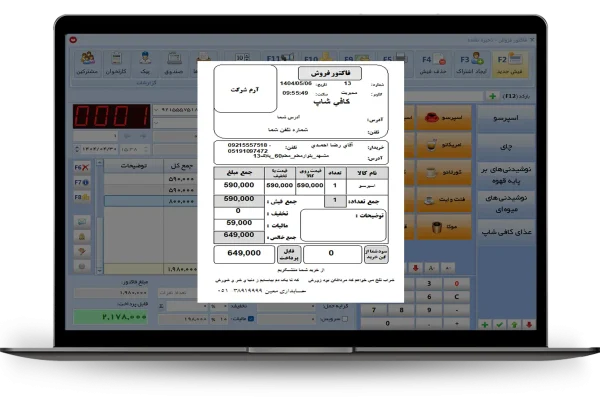Click the wide keypad 0 button
Image resolution: width=600 pixels, height=400 pixels.
(x=388, y=323)
